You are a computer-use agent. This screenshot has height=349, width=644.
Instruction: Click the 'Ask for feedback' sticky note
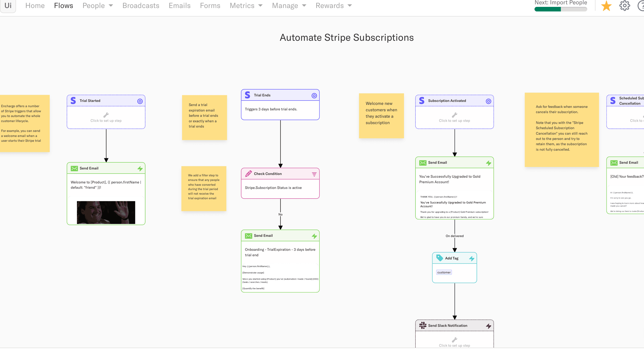point(562,129)
